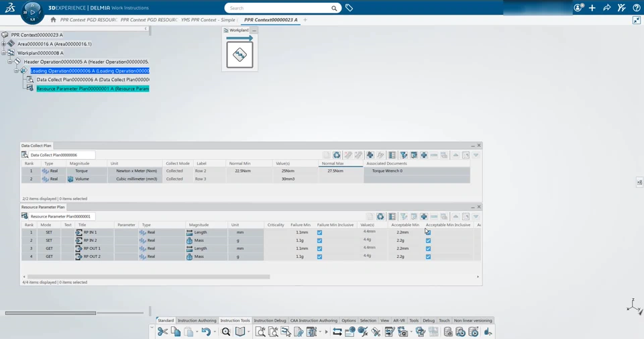
Task: Click the plus Add icon in the top bar
Action: (592, 8)
